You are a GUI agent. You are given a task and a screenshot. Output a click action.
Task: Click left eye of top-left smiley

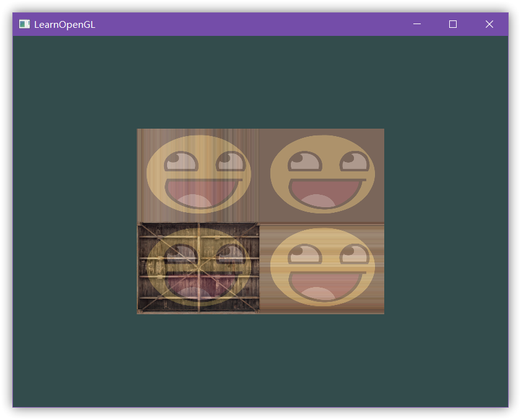point(181,163)
